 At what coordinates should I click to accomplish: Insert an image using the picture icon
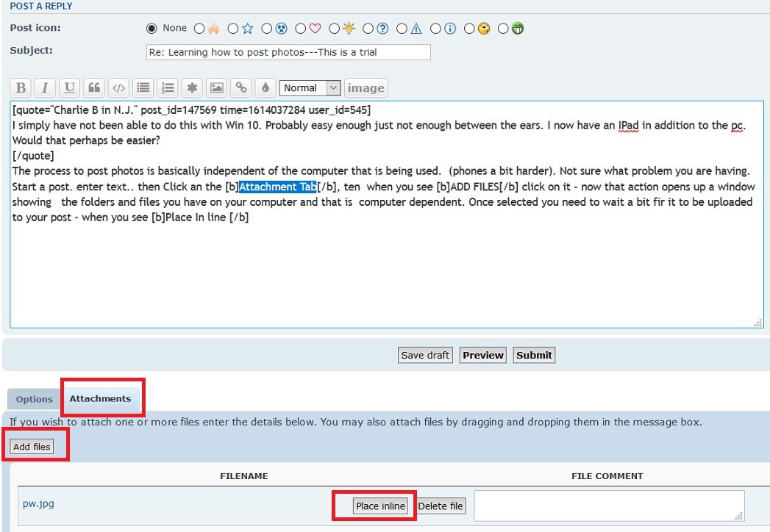coord(216,88)
